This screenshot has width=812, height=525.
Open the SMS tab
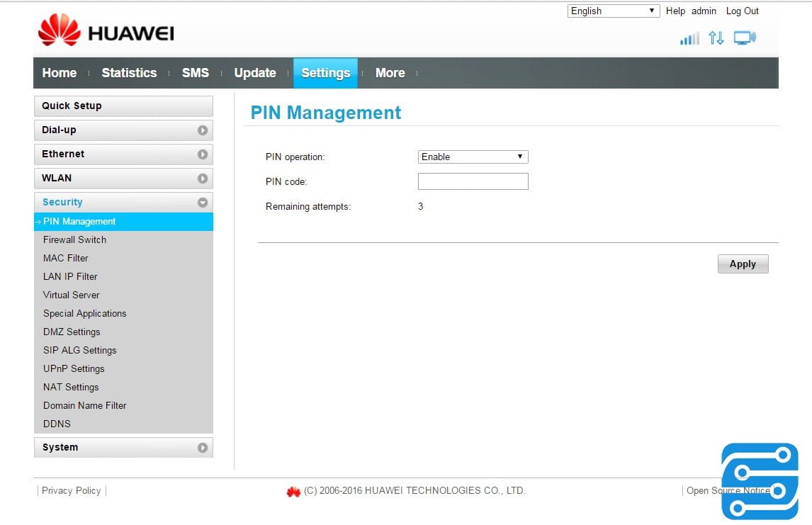[x=196, y=73]
